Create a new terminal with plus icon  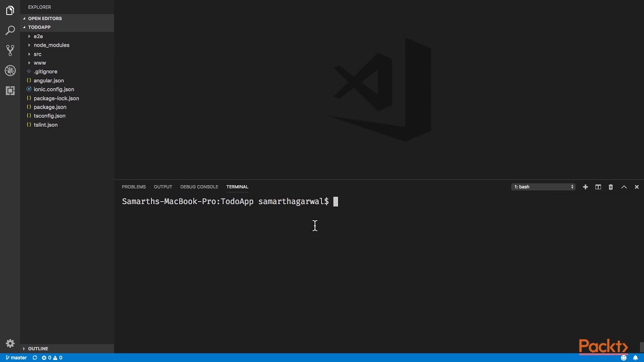click(585, 187)
